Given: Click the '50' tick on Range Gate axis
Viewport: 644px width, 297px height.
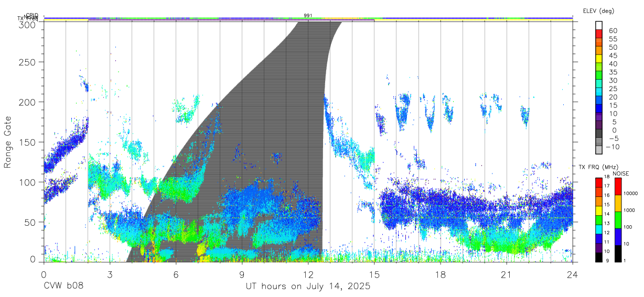Looking at the screenshot, I should click(31, 222).
